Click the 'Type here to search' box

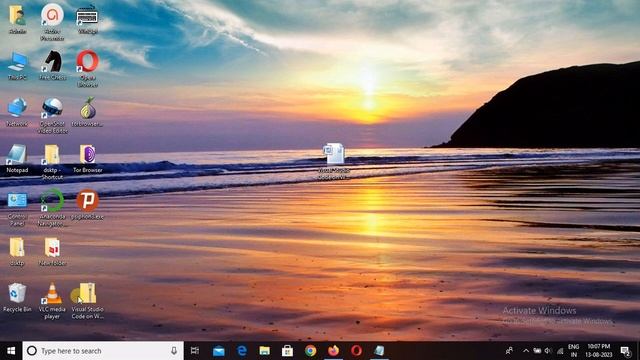tap(103, 351)
